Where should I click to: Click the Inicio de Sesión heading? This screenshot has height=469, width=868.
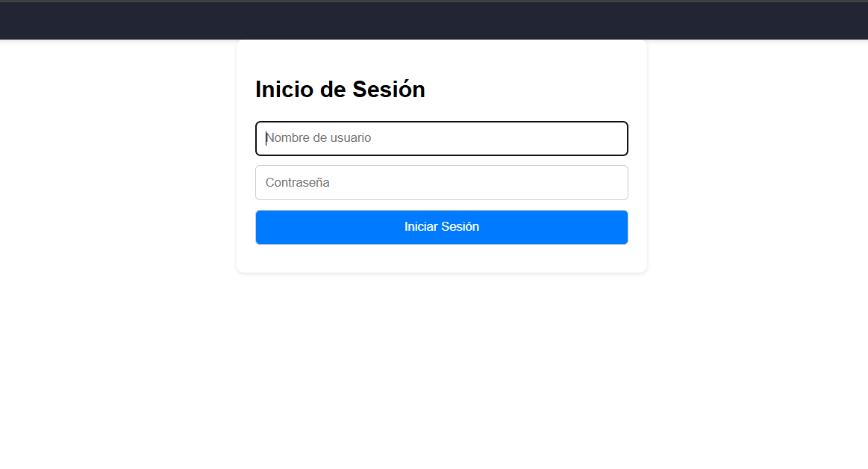340,89
